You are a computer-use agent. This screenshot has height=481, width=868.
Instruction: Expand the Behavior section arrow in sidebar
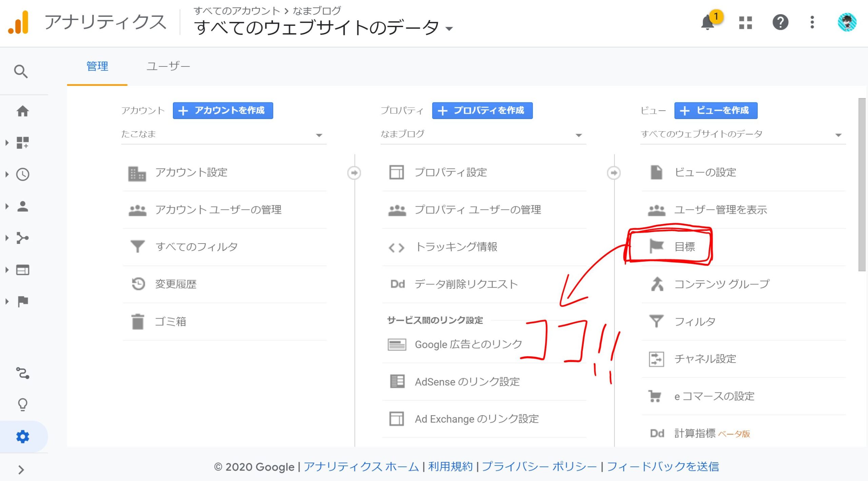pyautogui.click(x=7, y=270)
